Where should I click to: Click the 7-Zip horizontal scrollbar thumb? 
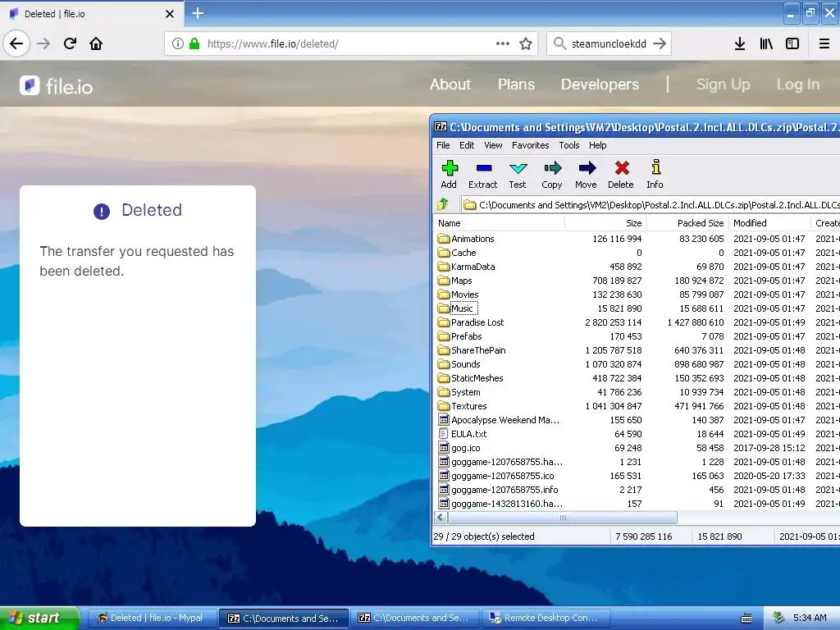563,518
